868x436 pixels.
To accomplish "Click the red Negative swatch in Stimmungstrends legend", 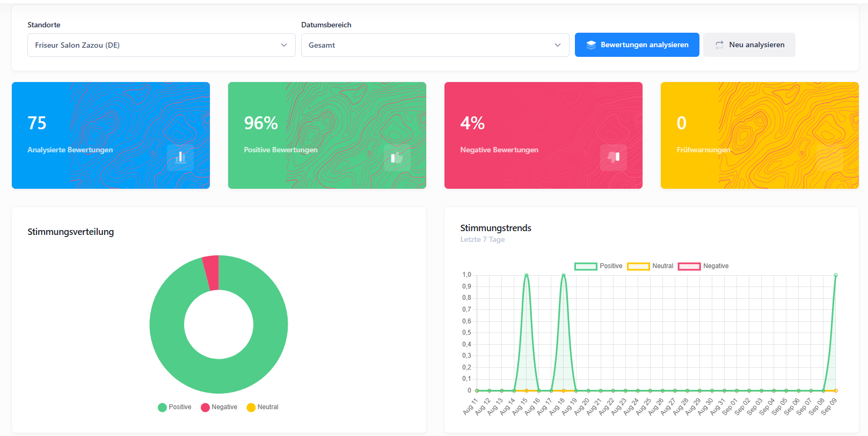I will click(689, 267).
